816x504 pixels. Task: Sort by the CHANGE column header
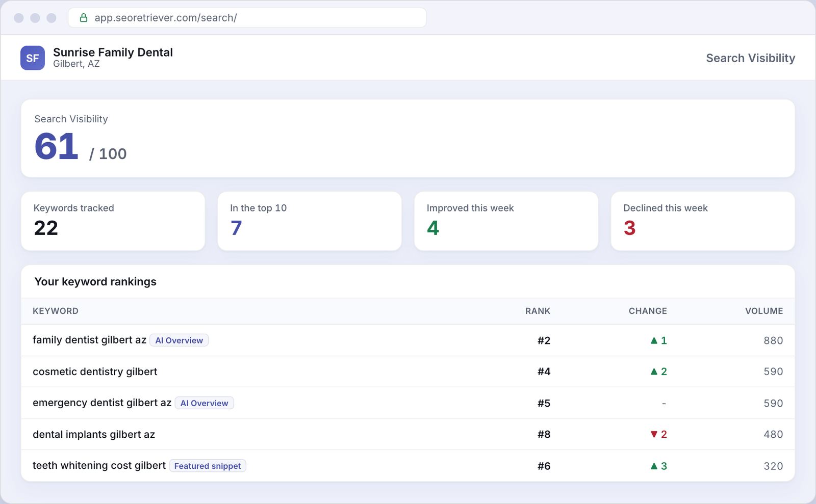coord(648,311)
